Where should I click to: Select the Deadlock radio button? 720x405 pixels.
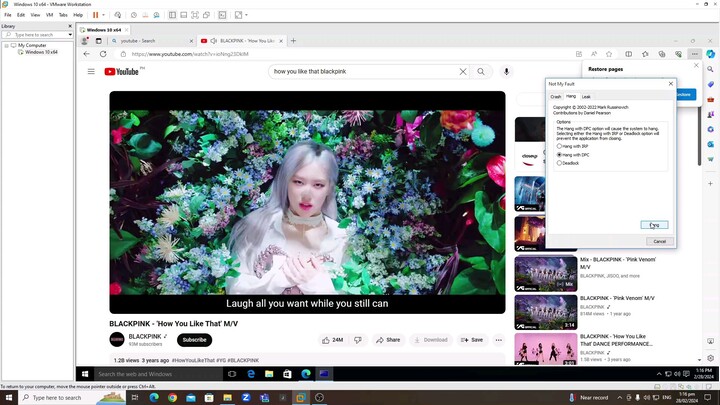(x=559, y=163)
